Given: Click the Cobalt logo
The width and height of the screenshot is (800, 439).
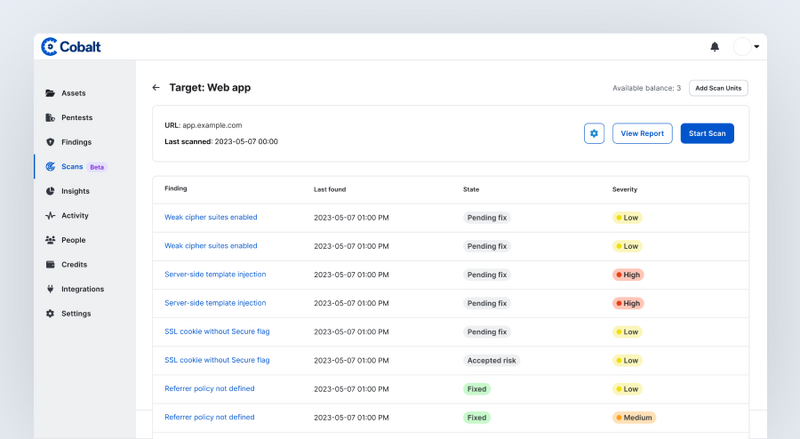Looking at the screenshot, I should pyautogui.click(x=71, y=46).
